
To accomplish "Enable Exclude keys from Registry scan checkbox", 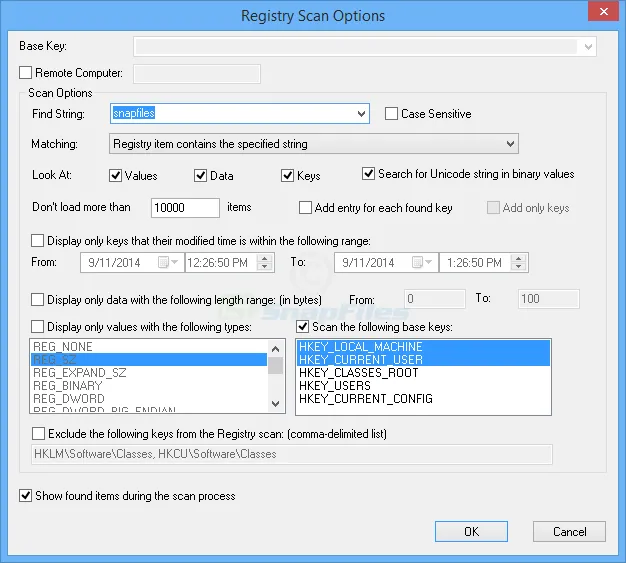I will pos(39,434).
